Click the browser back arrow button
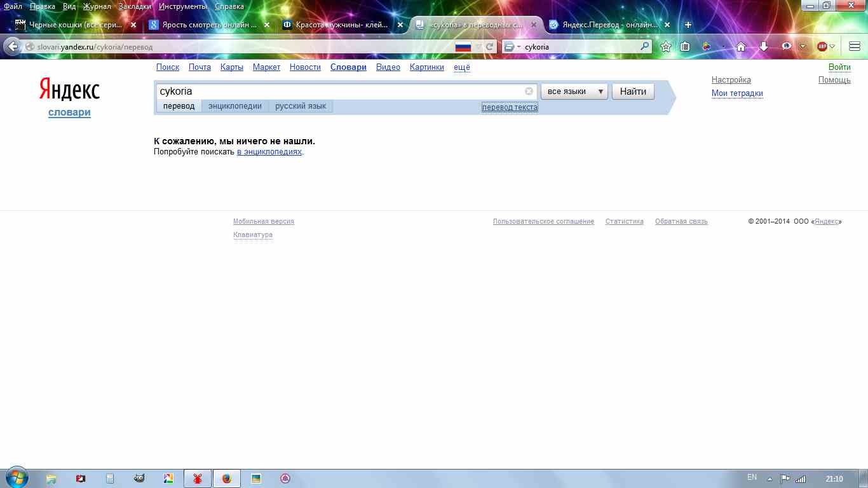Screen dimensions: 868x488 pos(13,46)
